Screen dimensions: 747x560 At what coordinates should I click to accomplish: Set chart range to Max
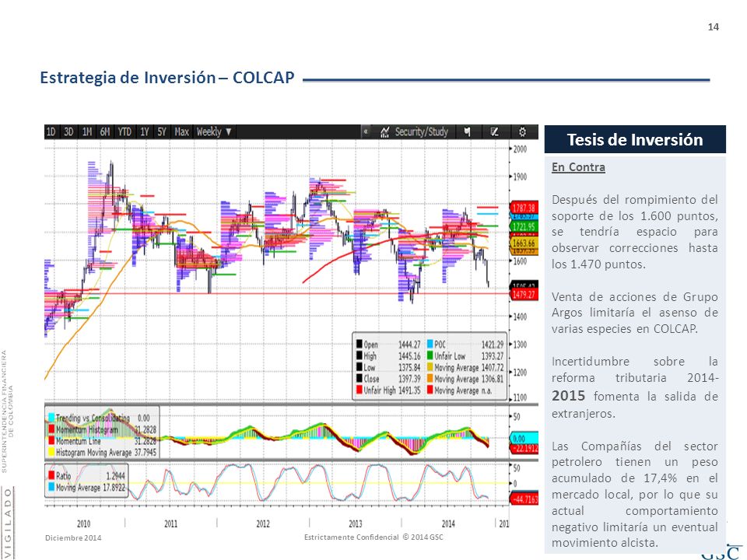click(x=181, y=132)
